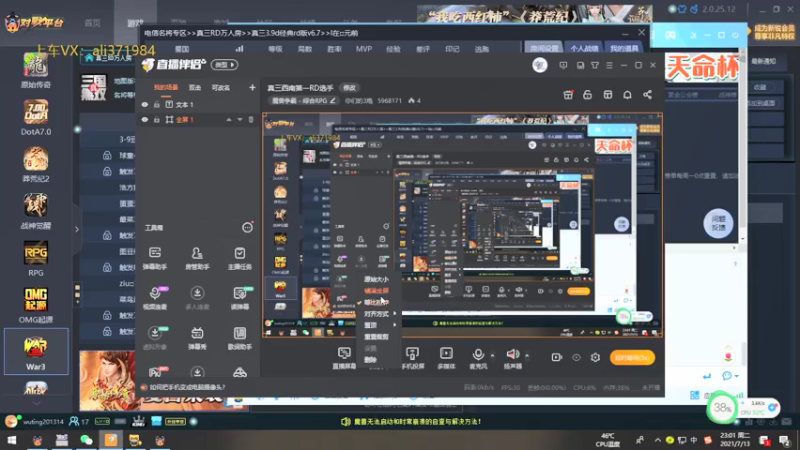
Task: Expand the 置顶 submenu
Action: (379, 325)
